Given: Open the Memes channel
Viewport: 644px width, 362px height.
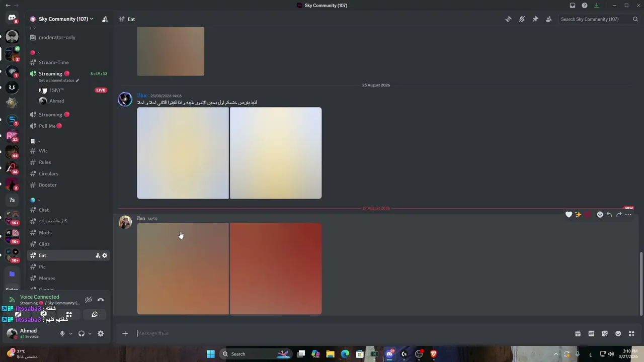Looking at the screenshot, I should pyautogui.click(x=68, y=278).
